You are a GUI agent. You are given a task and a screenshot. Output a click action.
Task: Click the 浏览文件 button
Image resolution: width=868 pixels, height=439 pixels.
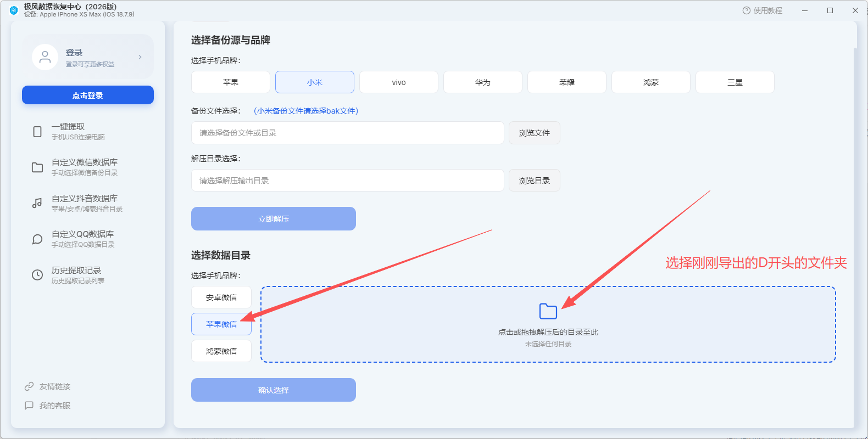535,133
